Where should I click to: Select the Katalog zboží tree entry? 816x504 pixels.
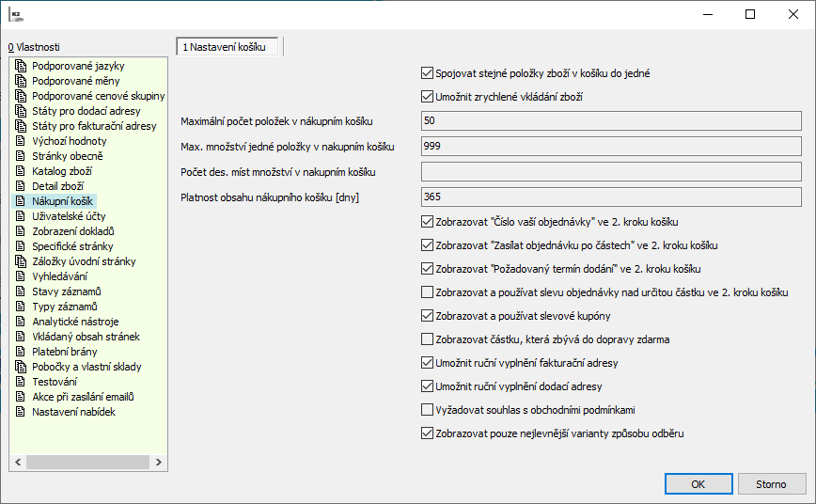(62, 171)
